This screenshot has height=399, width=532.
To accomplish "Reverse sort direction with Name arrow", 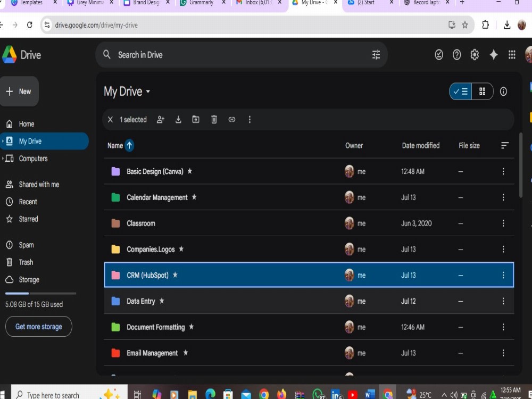I will click(129, 146).
